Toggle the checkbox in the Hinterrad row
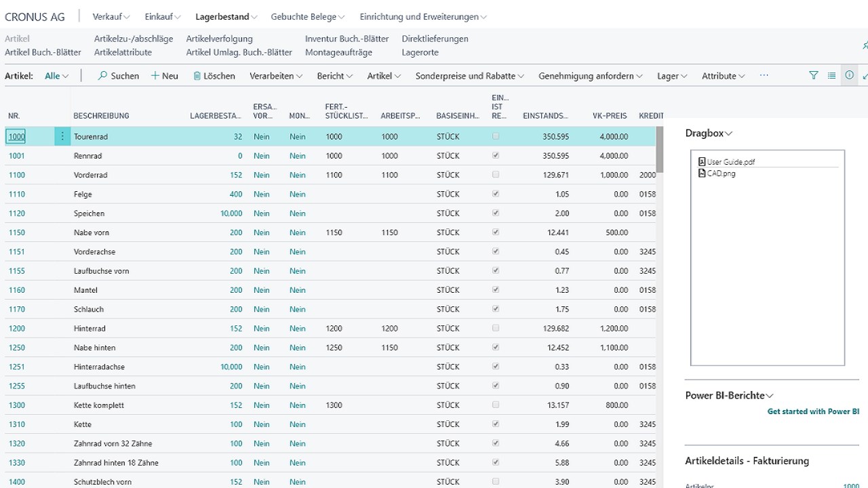The width and height of the screenshot is (868, 488). (x=496, y=328)
